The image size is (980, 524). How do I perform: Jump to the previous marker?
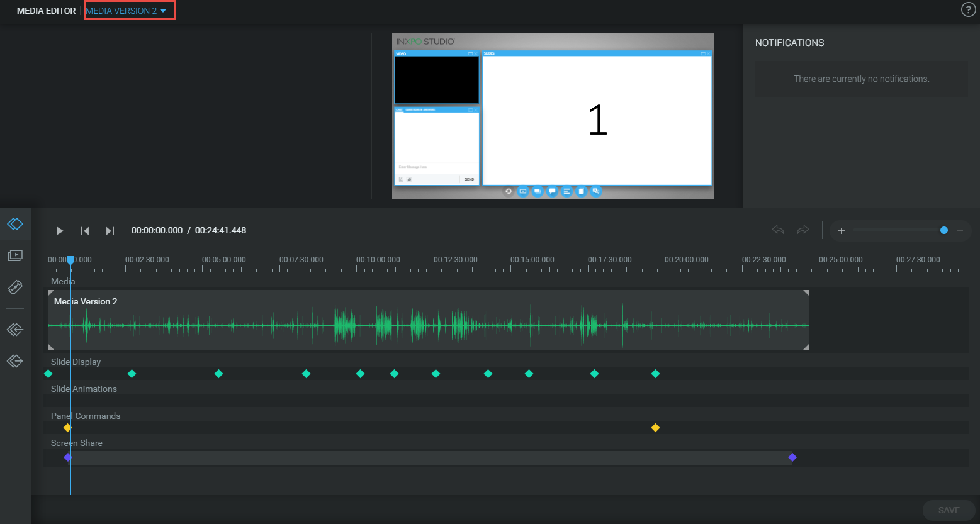(x=85, y=231)
